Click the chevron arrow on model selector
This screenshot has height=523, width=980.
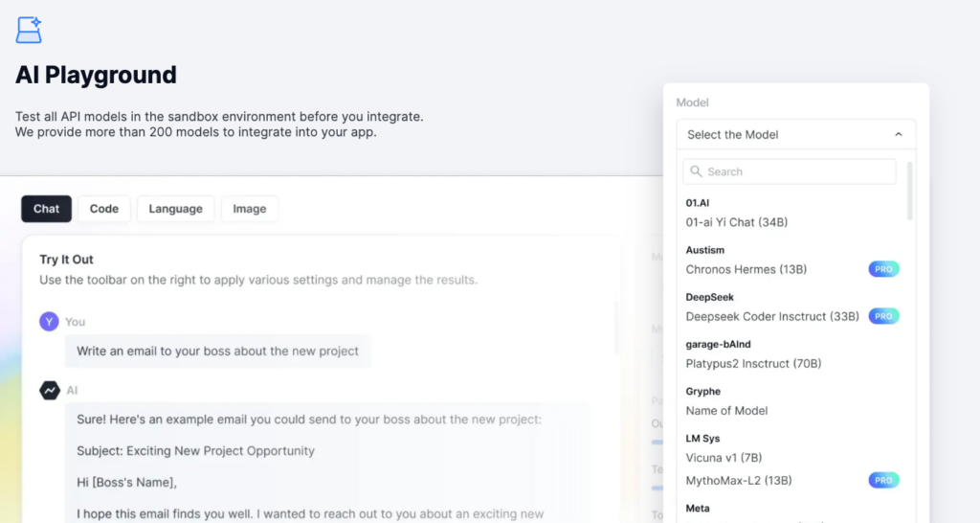pos(898,134)
